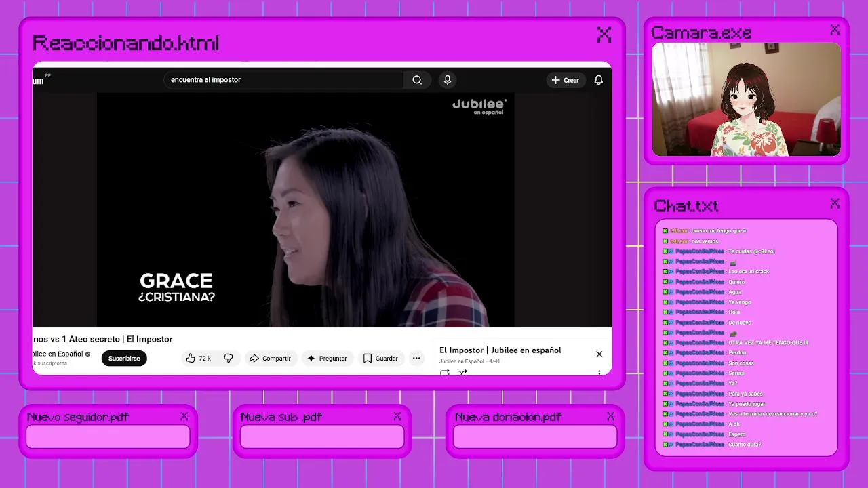The image size is (868, 488).
Task: Click the Nueva sub .pdf alert box
Action: click(x=322, y=436)
